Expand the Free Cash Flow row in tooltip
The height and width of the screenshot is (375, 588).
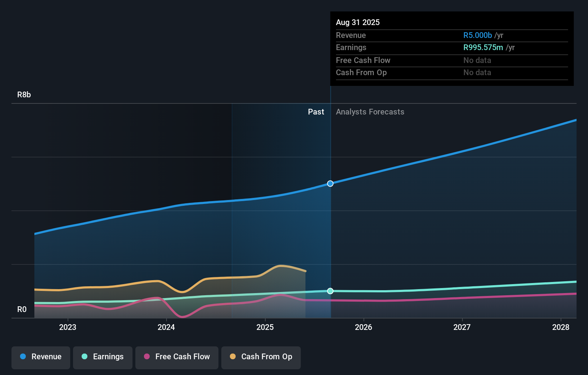tap(363, 60)
